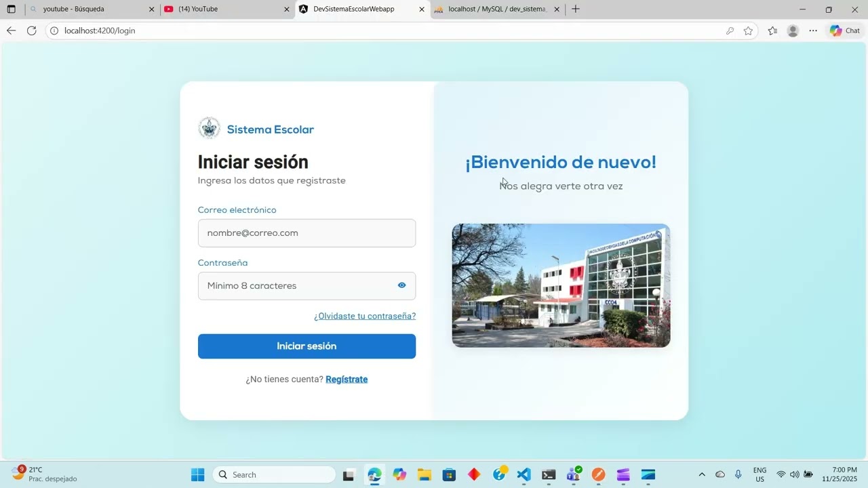Open the Terminal taskbar icon
The image size is (868, 488).
[549, 474]
